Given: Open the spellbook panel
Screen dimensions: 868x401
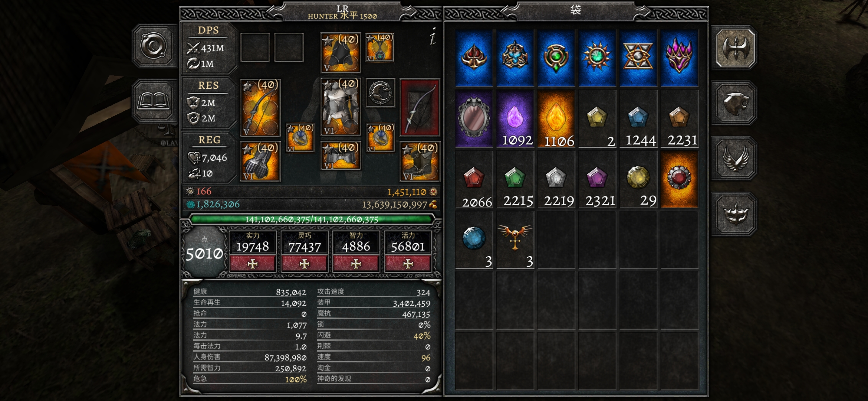Looking at the screenshot, I should point(154,101).
